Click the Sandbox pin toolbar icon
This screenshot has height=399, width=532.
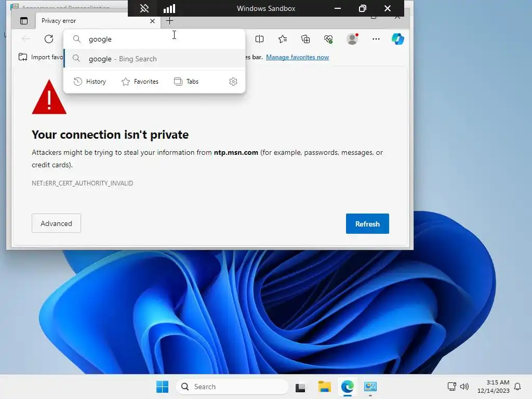click(144, 8)
